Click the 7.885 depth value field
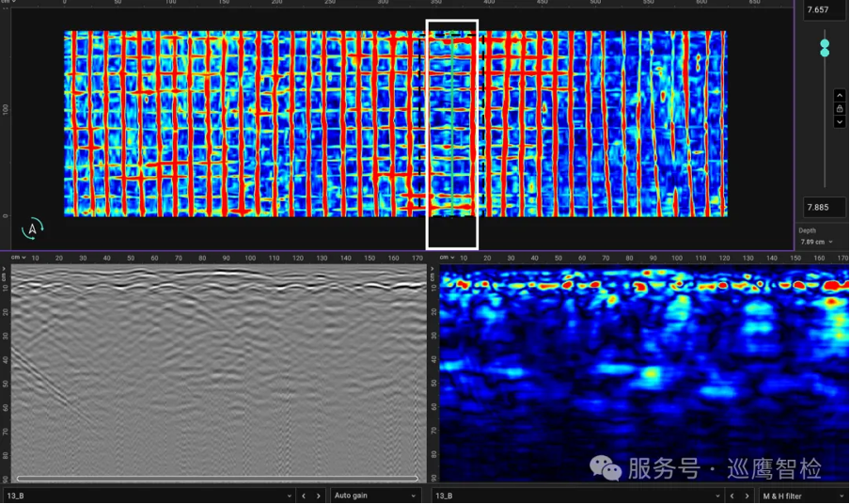Image resolution: width=850 pixels, height=504 pixels. tap(824, 207)
